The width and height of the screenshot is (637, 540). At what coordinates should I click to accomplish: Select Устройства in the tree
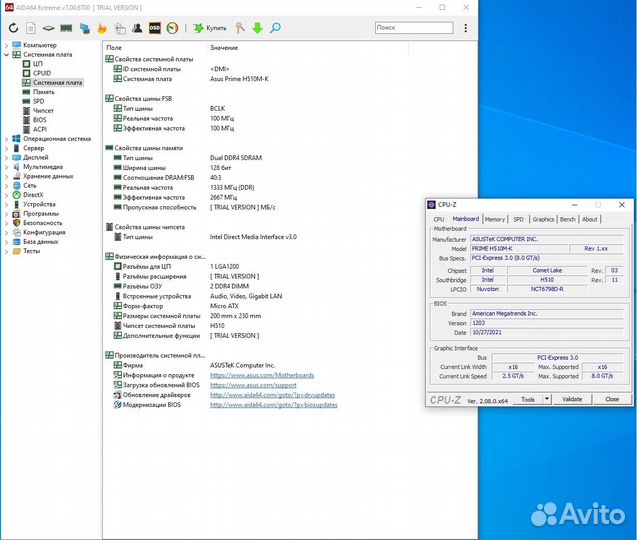tap(39, 204)
